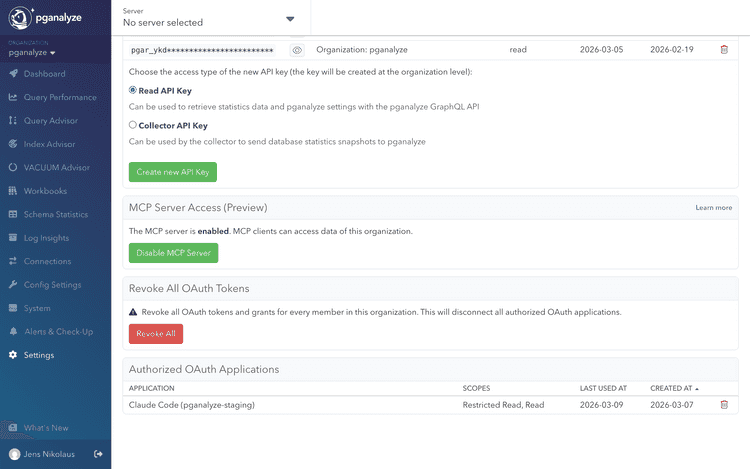The image size is (750, 469).
Task: Go to Query Performance page
Action: tap(60, 97)
